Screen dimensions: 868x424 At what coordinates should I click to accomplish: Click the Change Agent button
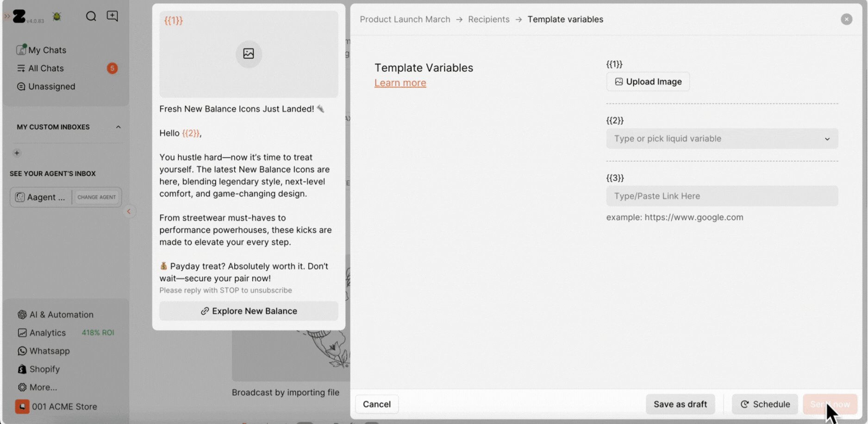coord(97,197)
